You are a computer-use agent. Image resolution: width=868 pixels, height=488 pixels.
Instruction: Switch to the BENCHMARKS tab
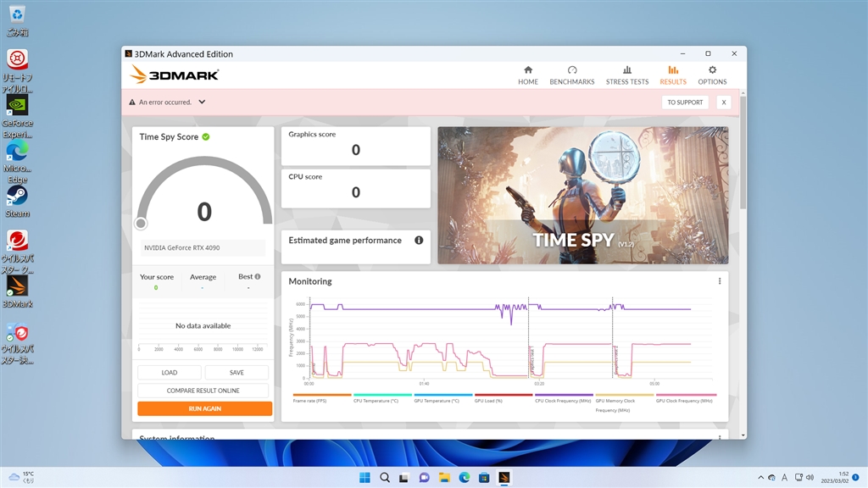click(572, 75)
